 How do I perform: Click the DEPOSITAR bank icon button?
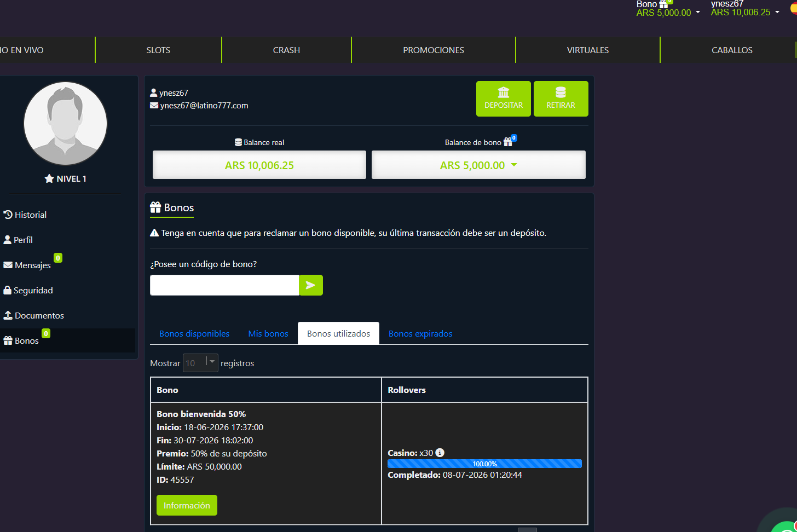[x=504, y=99]
